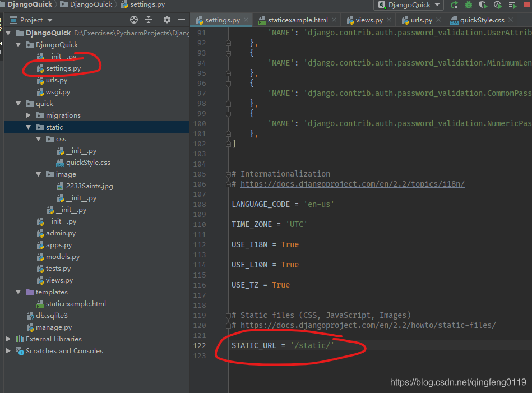Open the static-files docs link on line 120
Screen dimensions: 532x393
point(368,325)
